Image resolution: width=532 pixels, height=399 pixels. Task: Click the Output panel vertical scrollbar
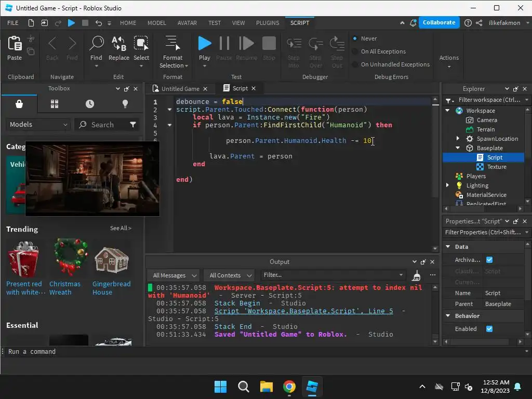pos(435,312)
